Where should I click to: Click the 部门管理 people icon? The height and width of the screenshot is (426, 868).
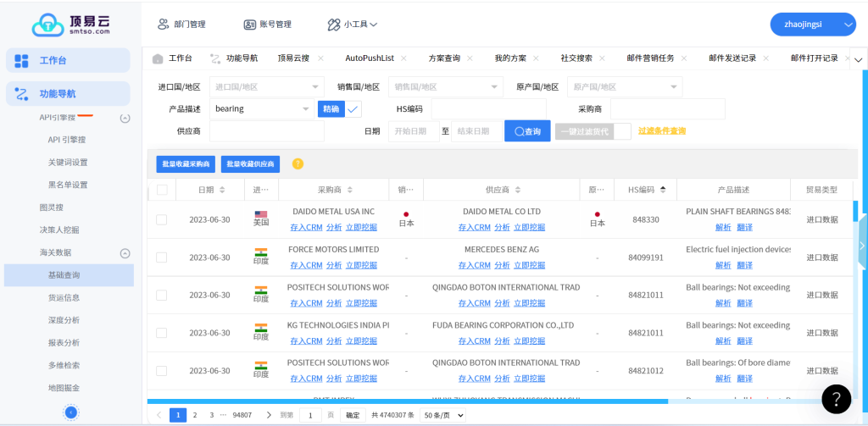click(x=164, y=25)
